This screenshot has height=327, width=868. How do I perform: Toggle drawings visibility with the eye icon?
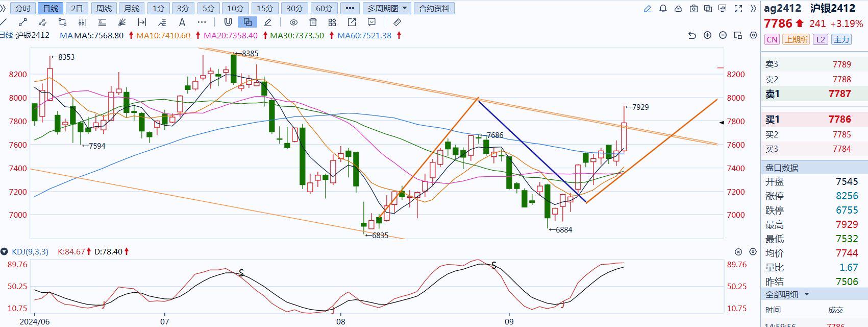293,22
